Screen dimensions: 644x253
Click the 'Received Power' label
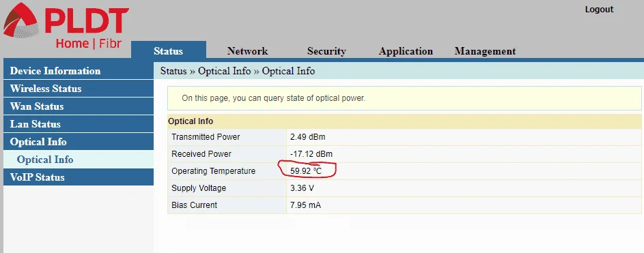(x=201, y=154)
